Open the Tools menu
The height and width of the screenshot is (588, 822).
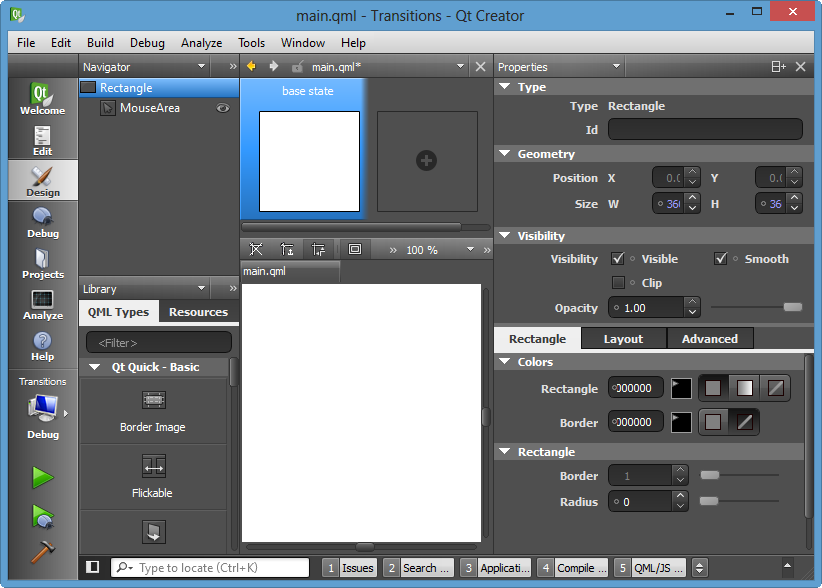tap(251, 43)
